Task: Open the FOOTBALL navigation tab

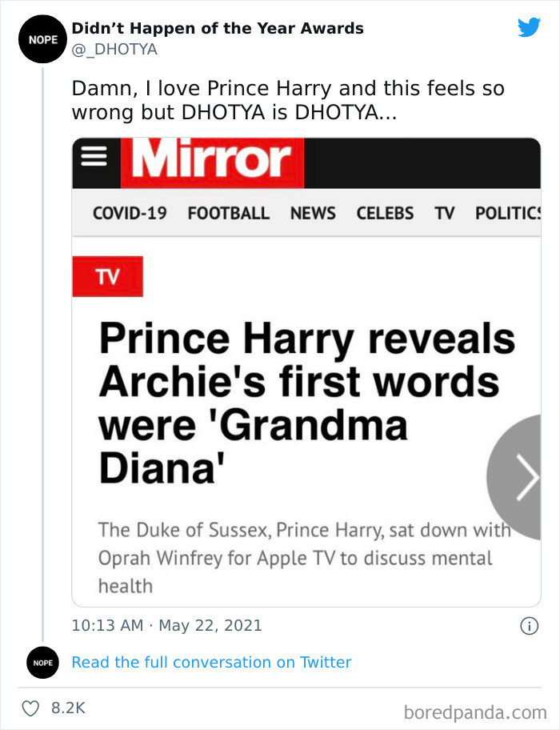Action: [x=228, y=213]
